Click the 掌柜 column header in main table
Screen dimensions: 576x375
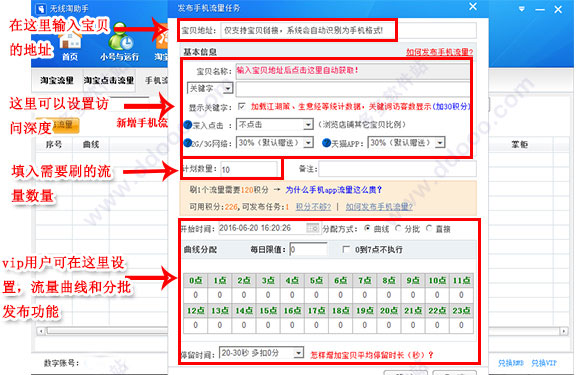pos(519,145)
